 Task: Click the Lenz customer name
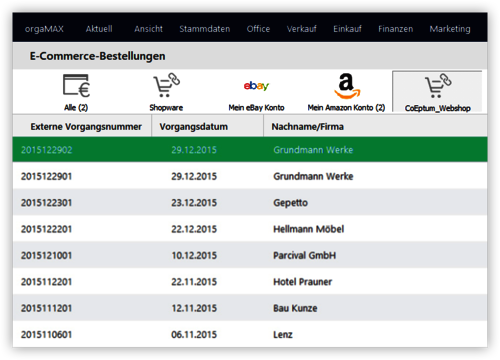pos(283,334)
